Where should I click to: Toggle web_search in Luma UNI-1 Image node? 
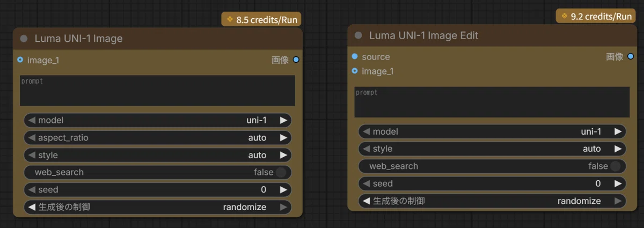click(158, 172)
